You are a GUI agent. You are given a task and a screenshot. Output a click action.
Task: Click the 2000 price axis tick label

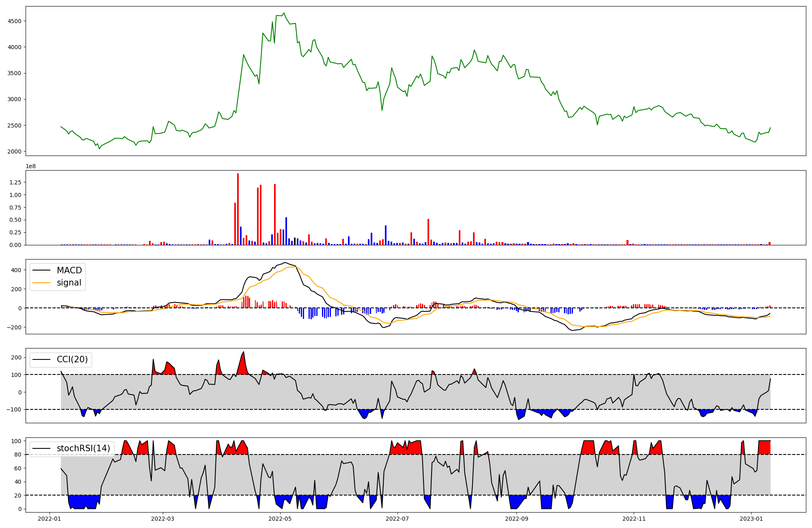pos(15,151)
